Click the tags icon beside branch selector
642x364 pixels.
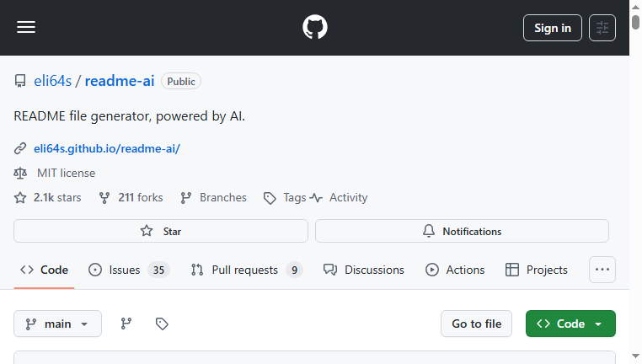pyautogui.click(x=162, y=324)
